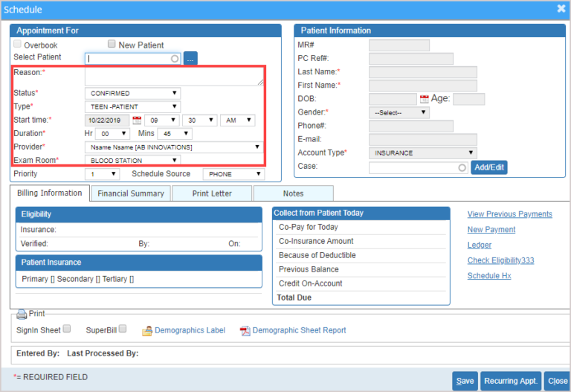Click into the Reason text field
The height and width of the screenshot is (392, 571).
(174, 76)
